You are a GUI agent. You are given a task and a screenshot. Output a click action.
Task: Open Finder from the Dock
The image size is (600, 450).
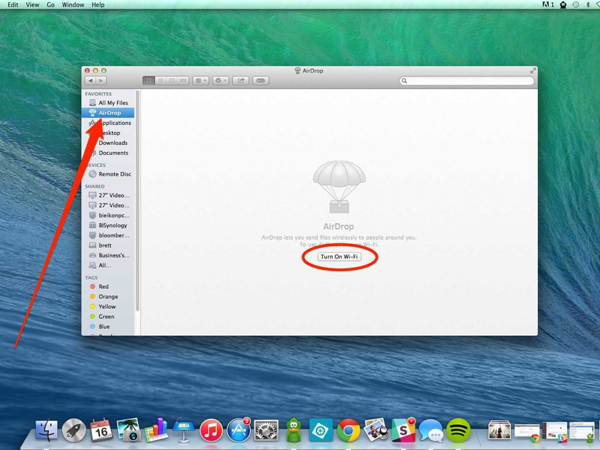pyautogui.click(x=46, y=430)
